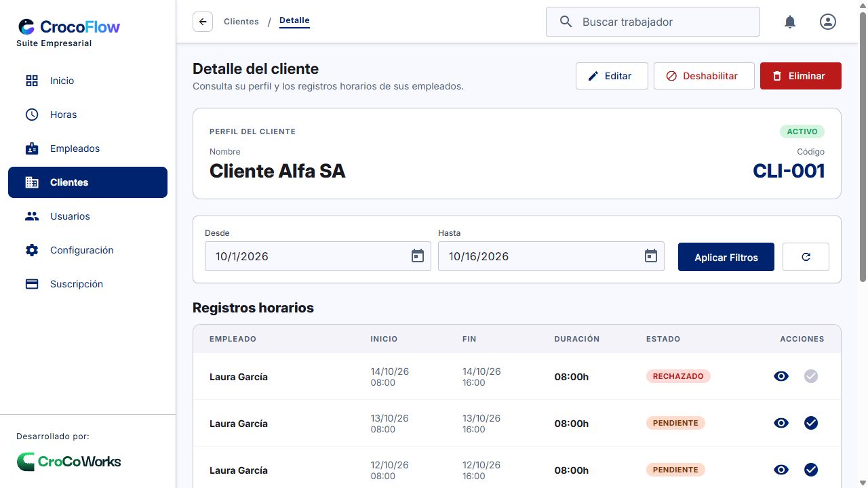Click the ACTIVO status badge
The image size is (868, 488).
(x=802, y=131)
